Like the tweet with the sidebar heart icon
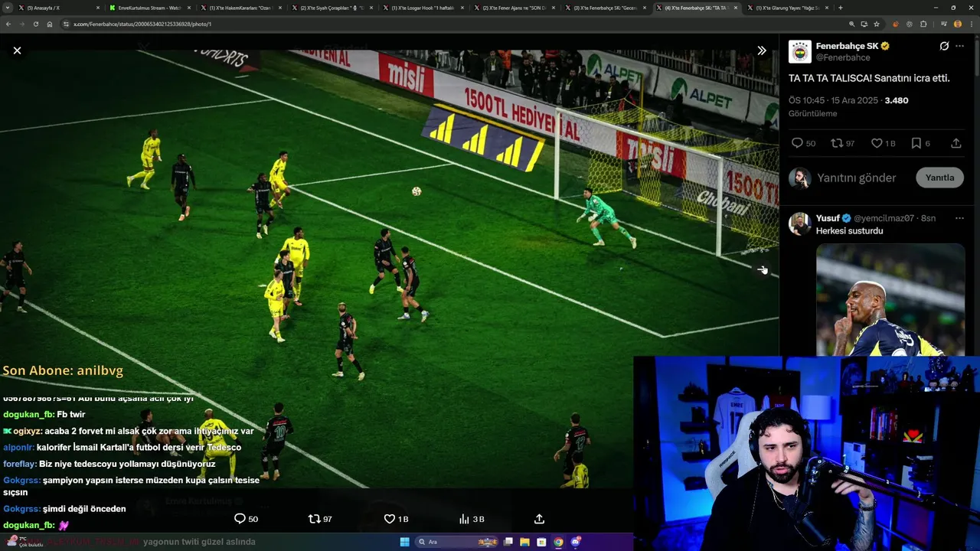The height and width of the screenshot is (551, 980). click(876, 143)
